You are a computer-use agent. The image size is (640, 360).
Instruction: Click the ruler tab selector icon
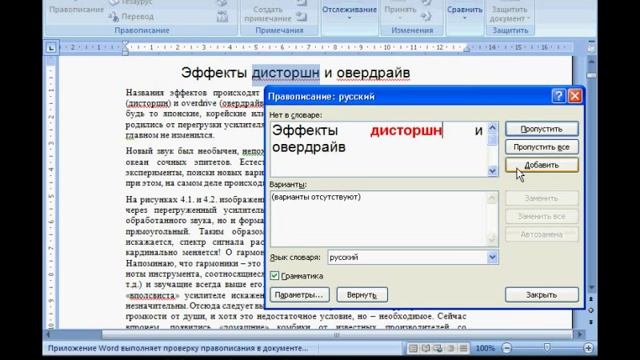click(x=51, y=48)
